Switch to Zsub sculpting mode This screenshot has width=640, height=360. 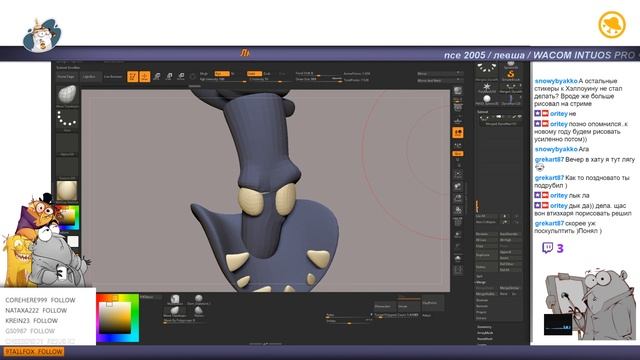pos(267,74)
